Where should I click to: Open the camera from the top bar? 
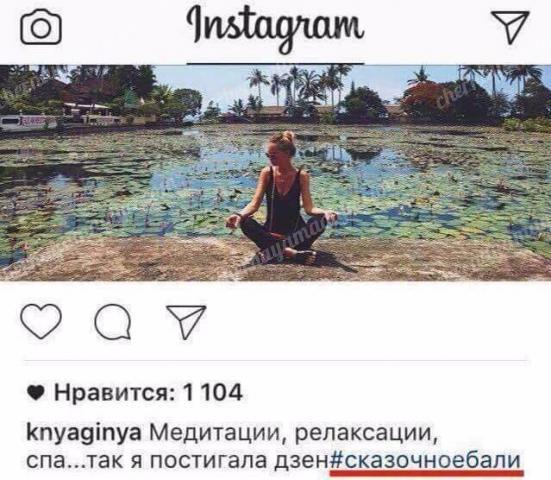coord(41,27)
